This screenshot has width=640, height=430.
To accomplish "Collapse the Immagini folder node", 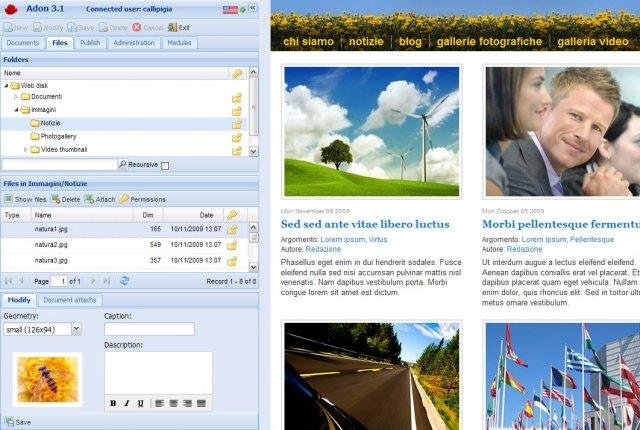I will pyautogui.click(x=16, y=110).
